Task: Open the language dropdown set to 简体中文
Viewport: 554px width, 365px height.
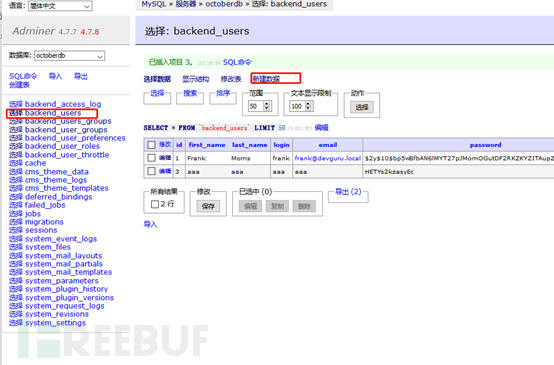Action: (60, 6)
